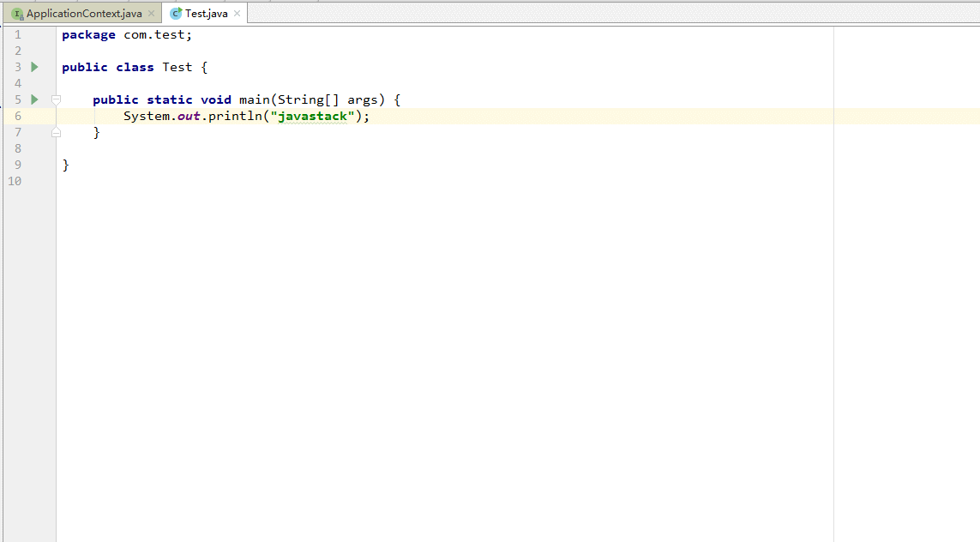Click the class closing brace on line 9
This screenshot has height=542, width=980.
pos(66,165)
